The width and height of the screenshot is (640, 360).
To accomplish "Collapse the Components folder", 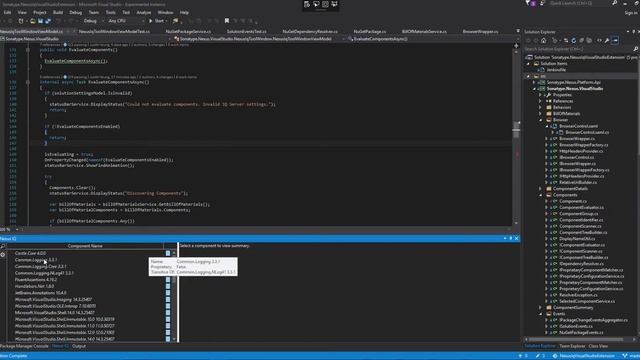I will pos(540,195).
